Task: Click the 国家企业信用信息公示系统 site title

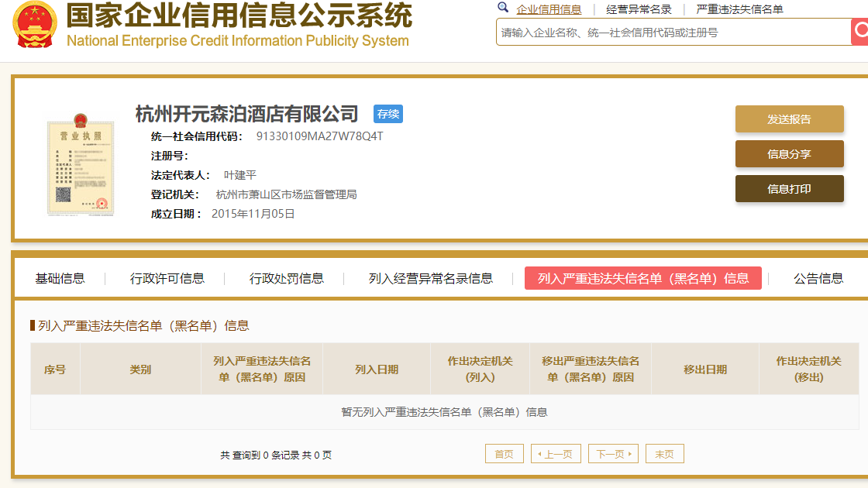Action: click(239, 15)
